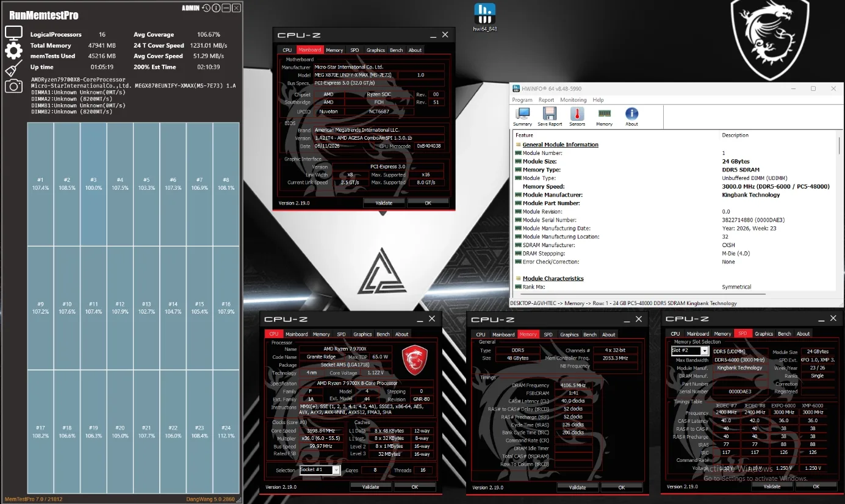
Task: Select Module Serial Number: row in HWiNFO
Action: (675, 220)
